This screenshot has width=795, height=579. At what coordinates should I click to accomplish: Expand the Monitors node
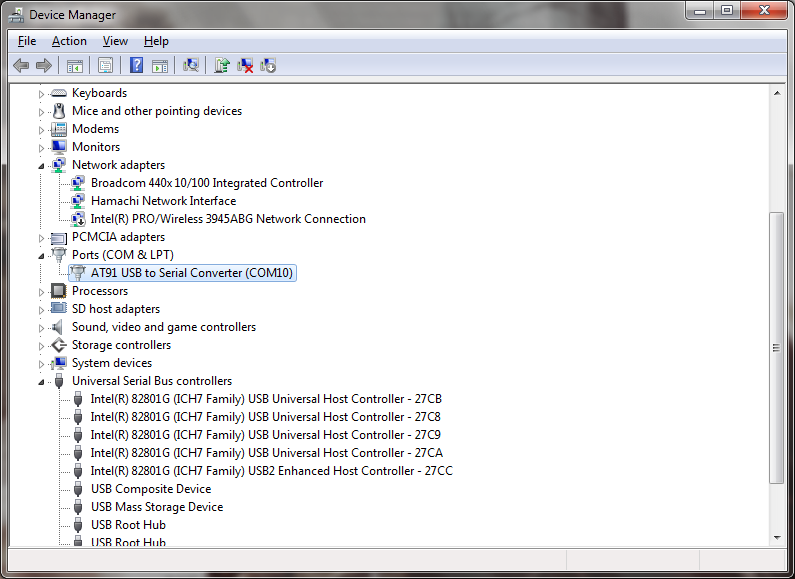[41, 148]
